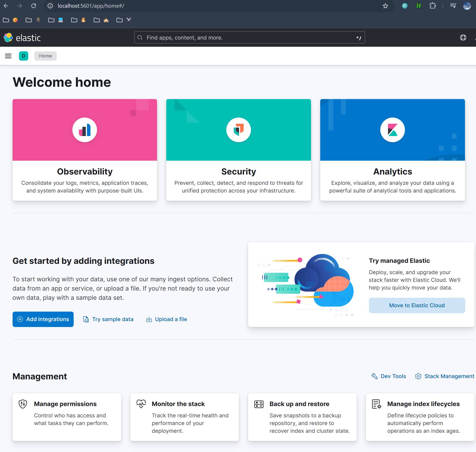476x452 pixels.
Task: Click the Try managed Elastic title
Action: point(399,261)
